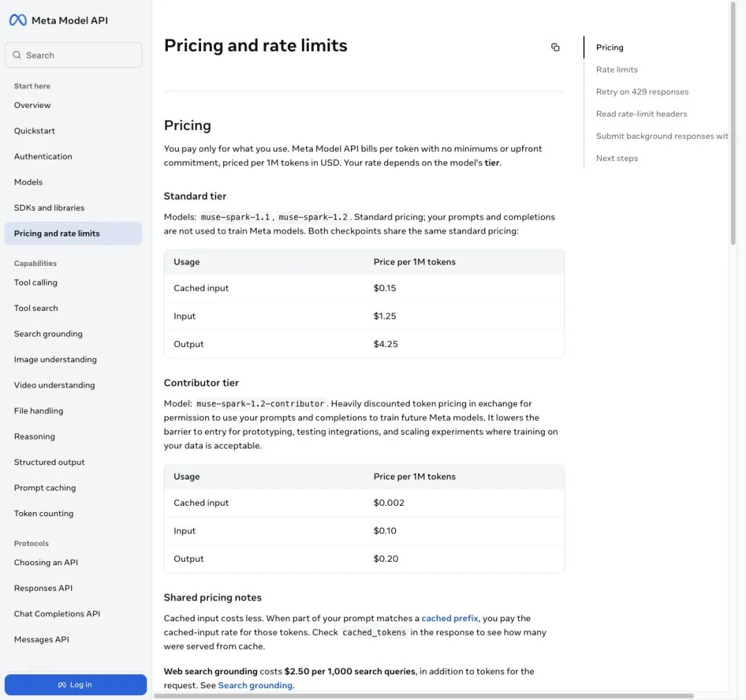Open the Chat Completions API page
746x700 pixels.
[57, 614]
